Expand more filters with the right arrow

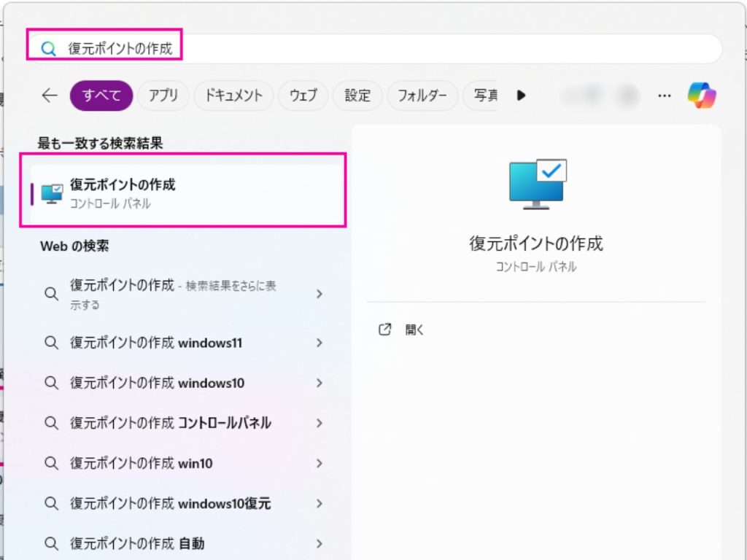coord(521,95)
